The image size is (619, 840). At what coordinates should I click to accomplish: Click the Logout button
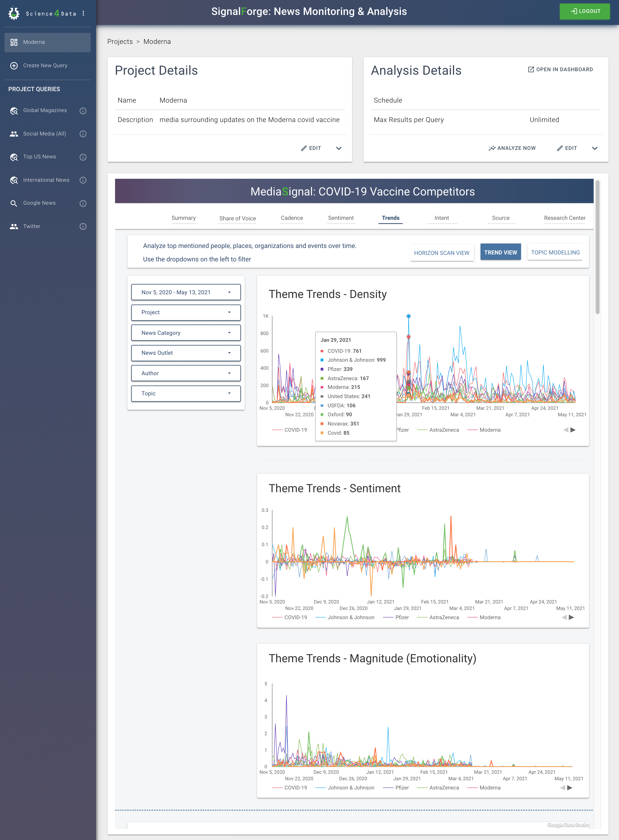(585, 11)
